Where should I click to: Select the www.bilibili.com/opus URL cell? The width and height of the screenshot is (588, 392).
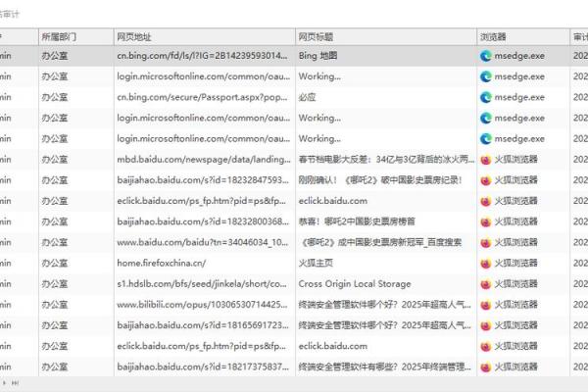205,305
